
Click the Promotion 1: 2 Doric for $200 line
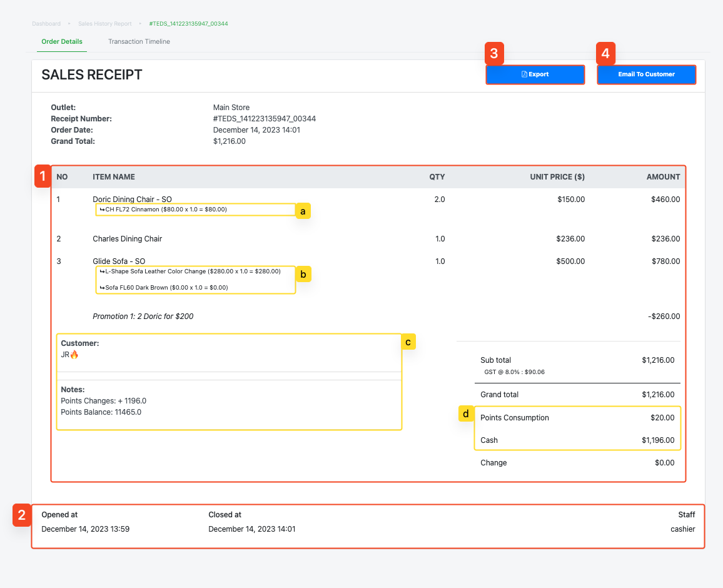(x=143, y=317)
